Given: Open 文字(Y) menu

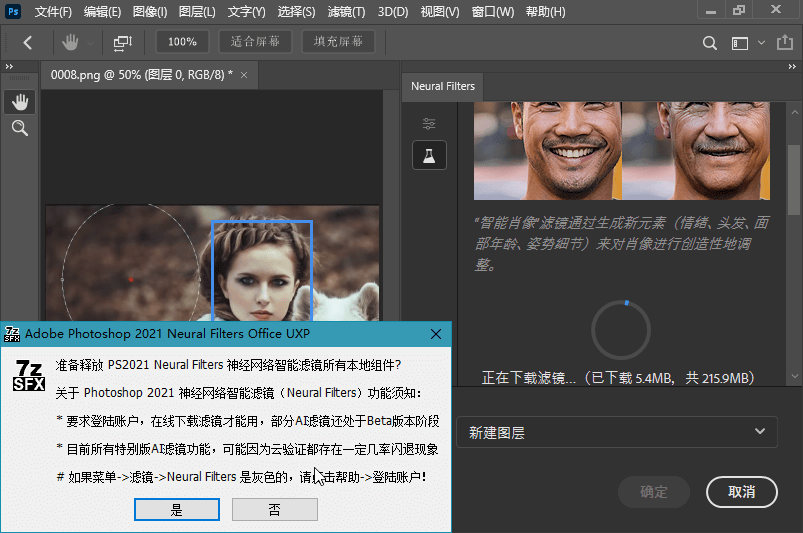Looking at the screenshot, I should coord(246,12).
